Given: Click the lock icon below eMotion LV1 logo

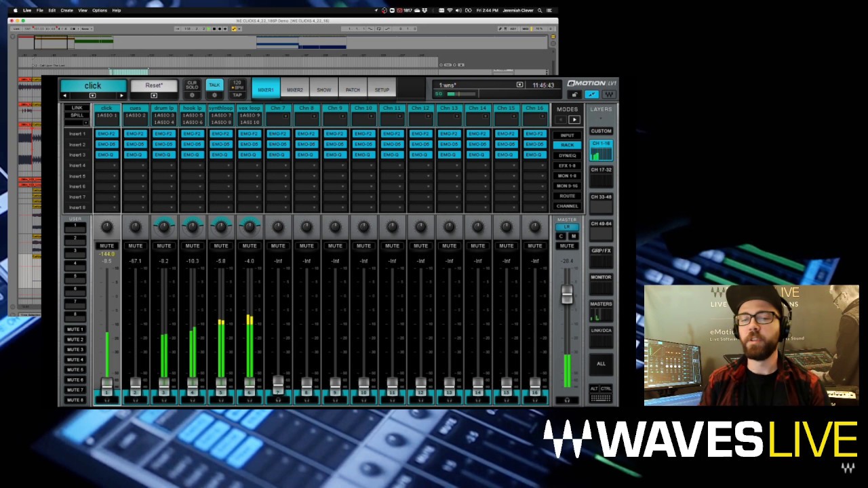Looking at the screenshot, I should (574, 95).
